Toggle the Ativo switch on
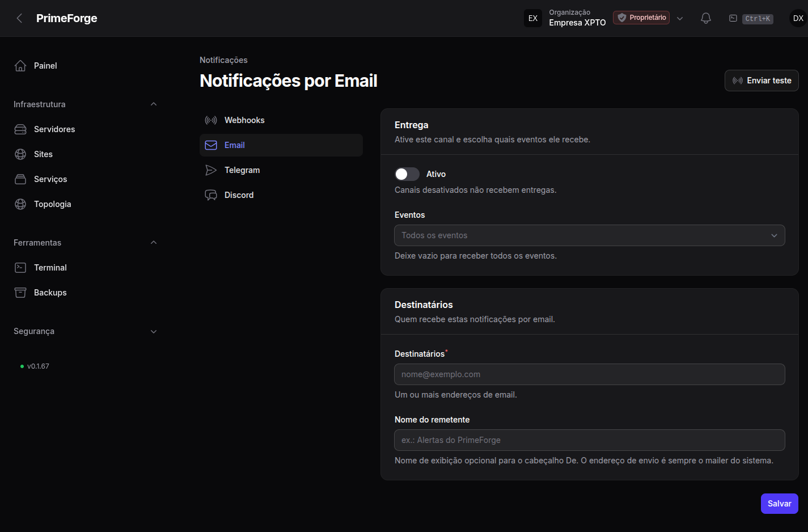This screenshot has width=808, height=532. point(407,174)
